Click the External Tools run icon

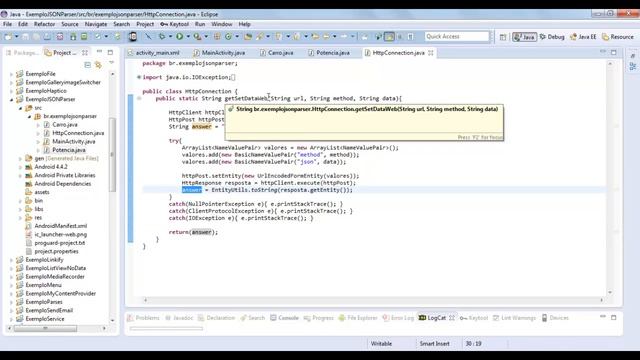pyautogui.click(x=198, y=37)
